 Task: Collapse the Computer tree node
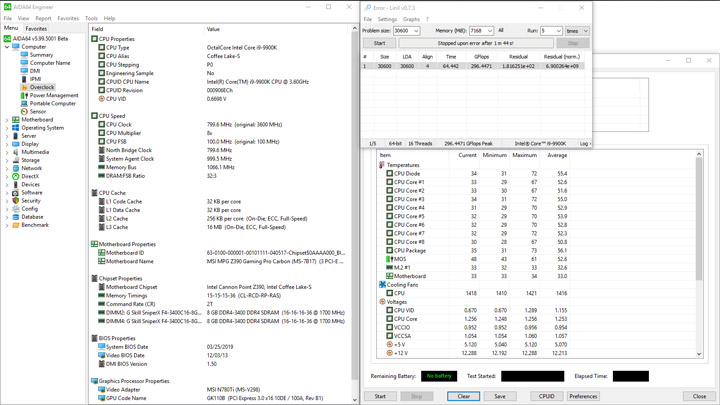(x=7, y=47)
